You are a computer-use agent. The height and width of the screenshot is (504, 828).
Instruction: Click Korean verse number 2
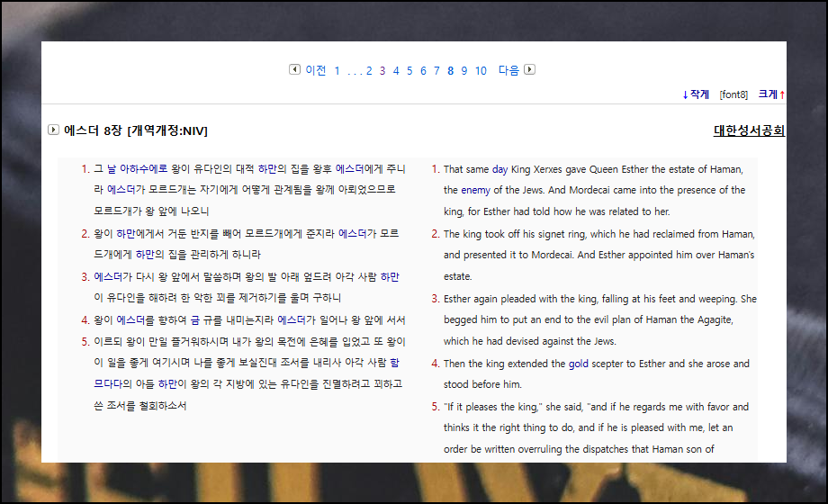point(85,233)
